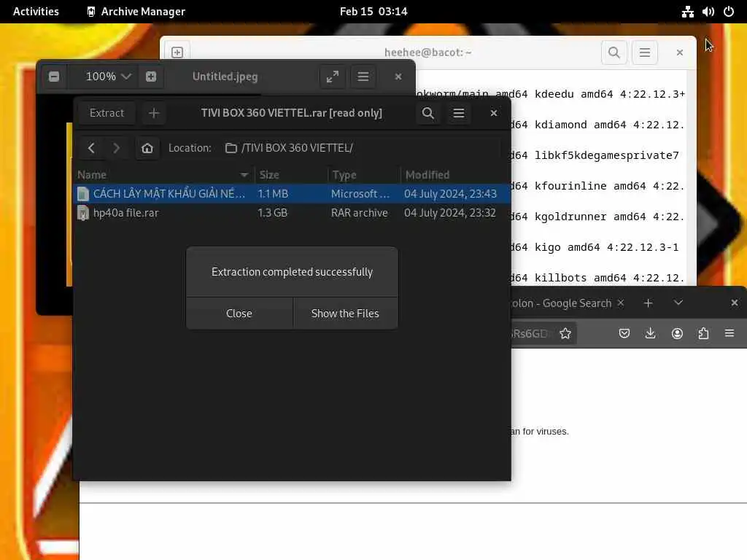Go forward in archive folder navigation

tap(116, 148)
